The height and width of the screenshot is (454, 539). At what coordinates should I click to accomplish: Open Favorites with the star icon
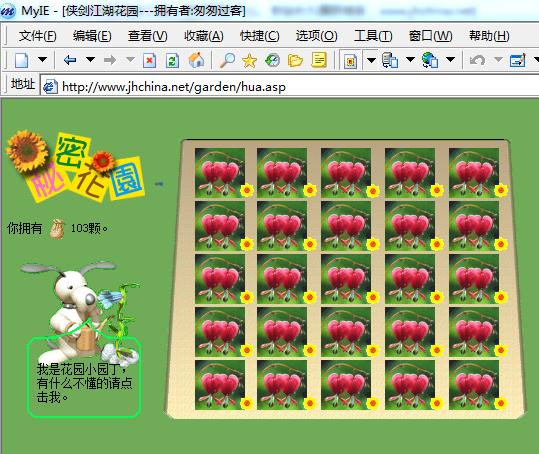click(x=250, y=60)
